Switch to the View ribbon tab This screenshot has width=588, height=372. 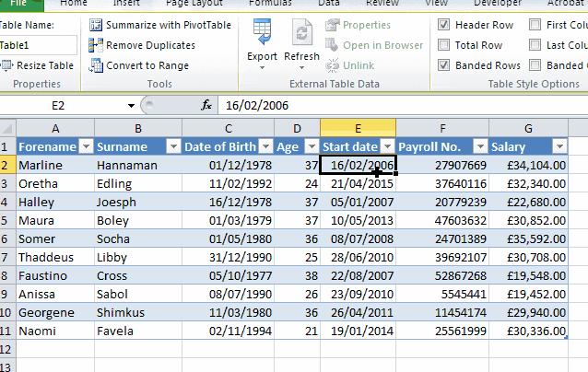[x=437, y=4]
